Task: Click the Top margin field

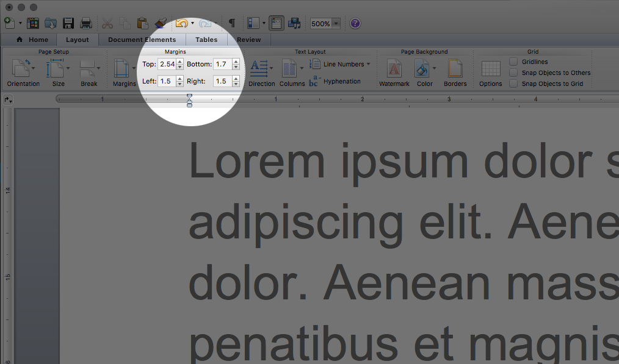Action: pyautogui.click(x=167, y=64)
